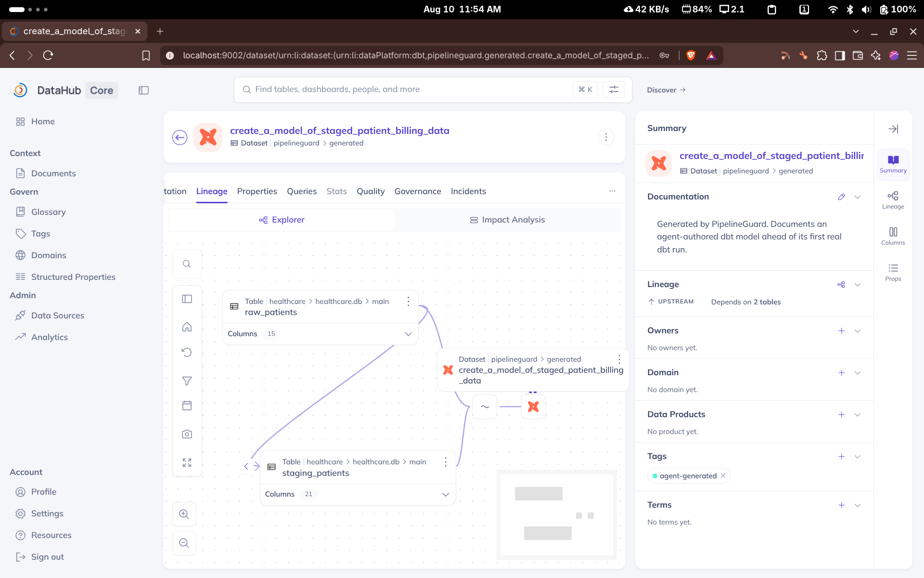Viewport: 924px width, 578px height.
Task: Add a data product plus button
Action: coord(841,415)
